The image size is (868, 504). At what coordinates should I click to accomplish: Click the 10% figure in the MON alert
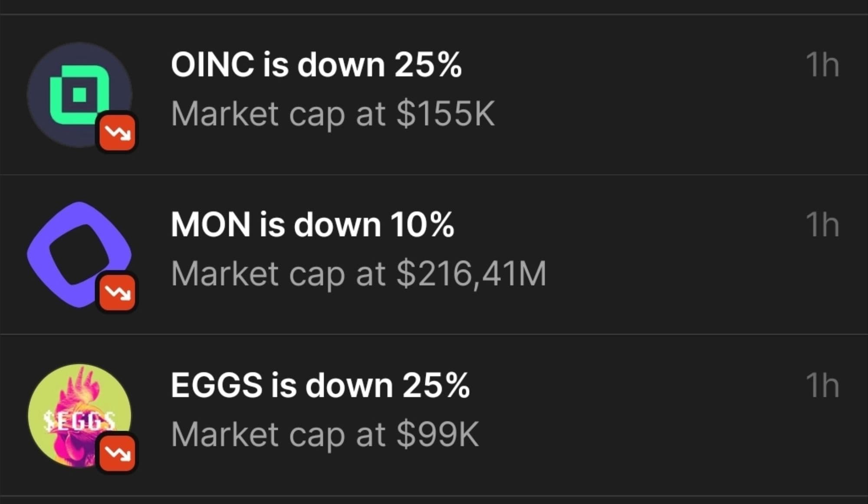[x=422, y=225]
